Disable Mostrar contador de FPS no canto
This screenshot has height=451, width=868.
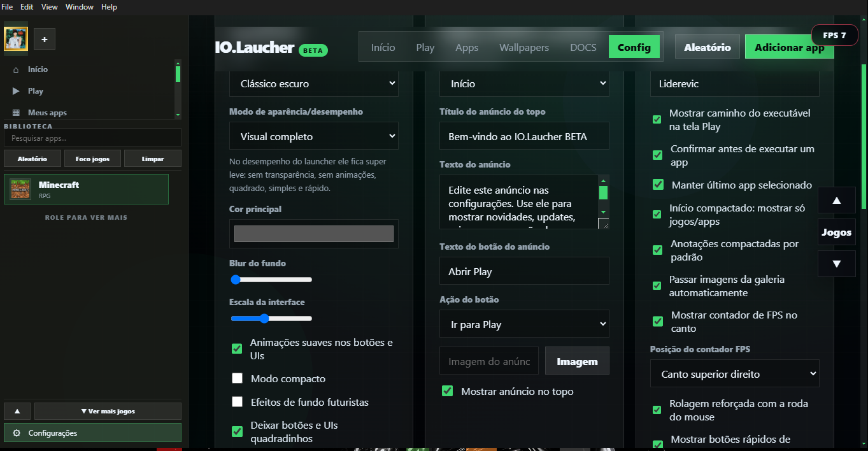pos(658,322)
